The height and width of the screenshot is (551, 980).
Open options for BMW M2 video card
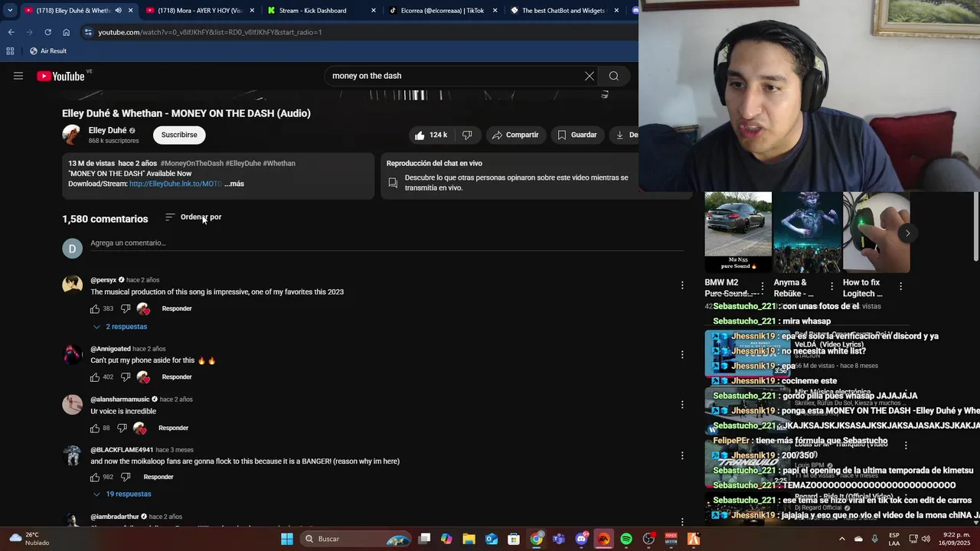(762, 286)
